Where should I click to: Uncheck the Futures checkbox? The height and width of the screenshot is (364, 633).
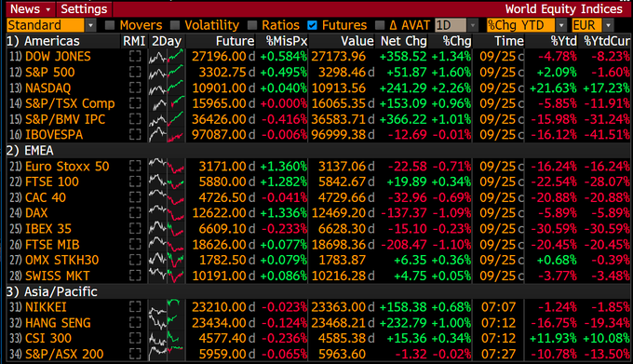(x=312, y=25)
